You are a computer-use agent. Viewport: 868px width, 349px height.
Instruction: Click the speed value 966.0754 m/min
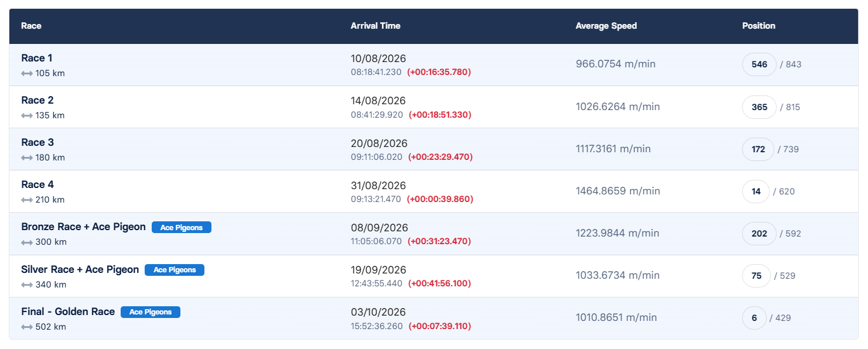(x=616, y=64)
